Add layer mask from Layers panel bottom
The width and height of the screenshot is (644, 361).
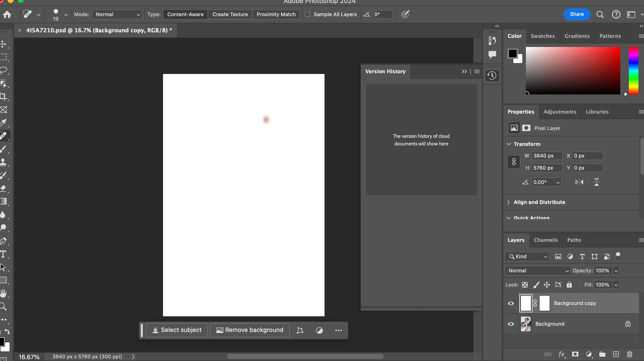(x=575, y=354)
